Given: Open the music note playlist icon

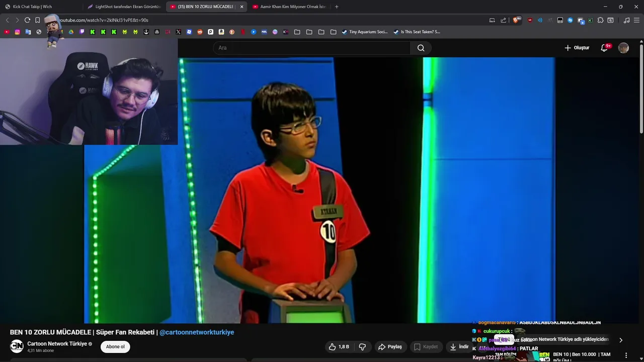Looking at the screenshot, I should coord(626,20).
